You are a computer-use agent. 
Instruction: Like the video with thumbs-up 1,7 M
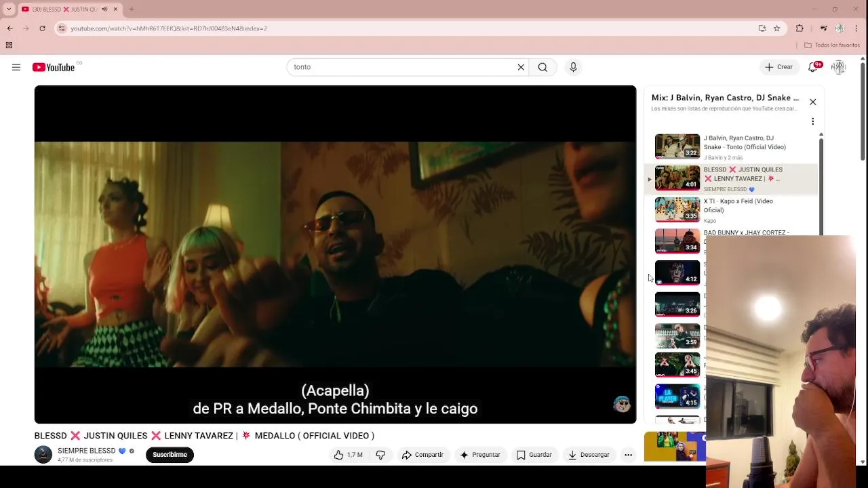tap(348, 455)
